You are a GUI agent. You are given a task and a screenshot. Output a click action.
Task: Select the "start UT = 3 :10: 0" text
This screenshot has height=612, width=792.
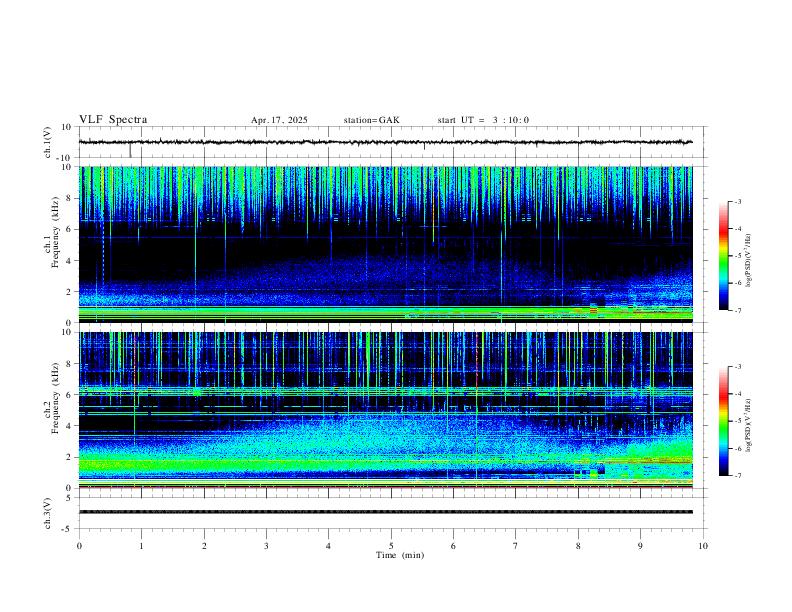point(483,120)
